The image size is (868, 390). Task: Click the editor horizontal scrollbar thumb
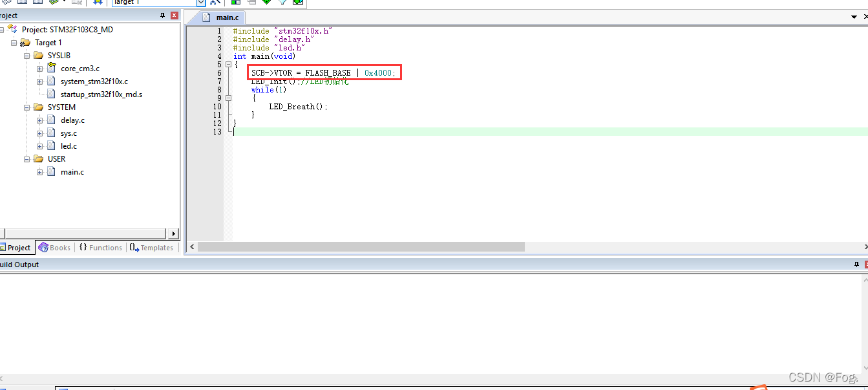pyautogui.click(x=361, y=247)
